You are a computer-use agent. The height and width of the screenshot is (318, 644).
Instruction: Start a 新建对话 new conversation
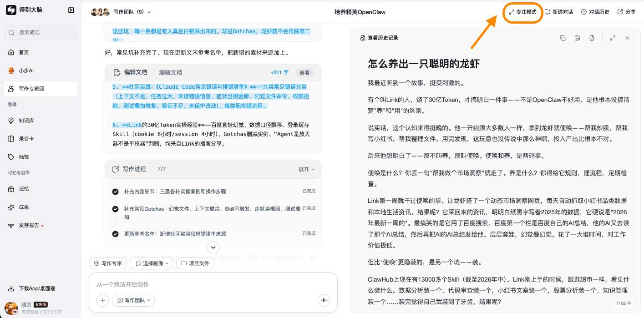(x=559, y=12)
